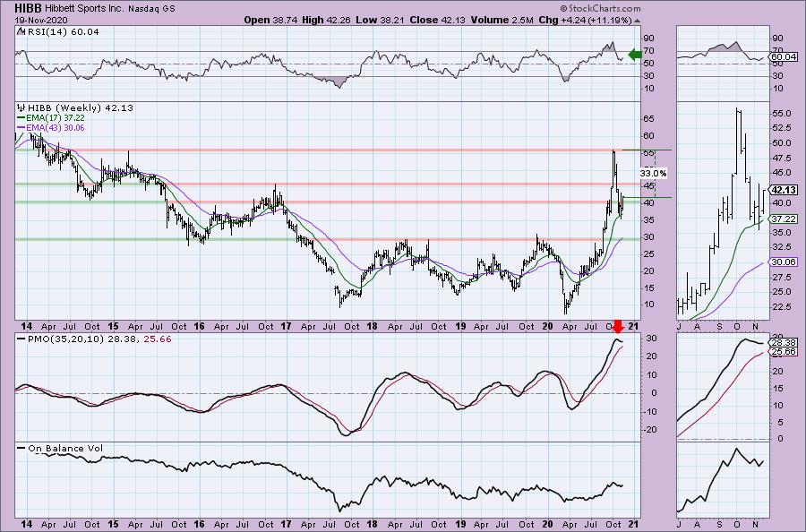This screenshot has height=532, width=806.
Task: Click the 25.66 PMO signal tag on right axis
Action: point(784,352)
